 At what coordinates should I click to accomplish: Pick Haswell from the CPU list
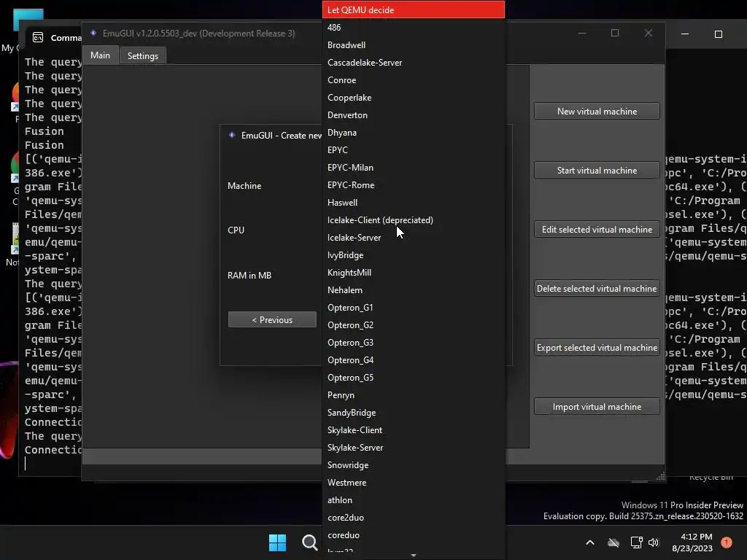click(413, 203)
